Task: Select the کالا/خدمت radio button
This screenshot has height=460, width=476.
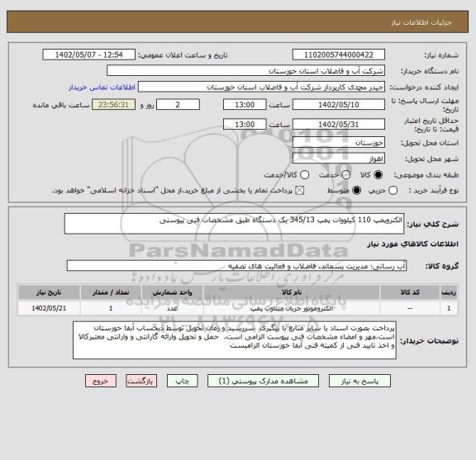Action: [x=304, y=175]
